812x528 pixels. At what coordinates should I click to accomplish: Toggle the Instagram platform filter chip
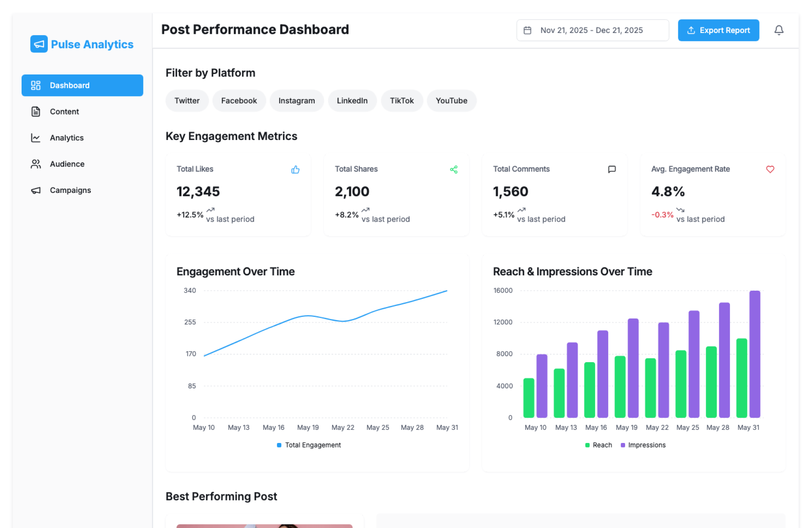point(296,101)
